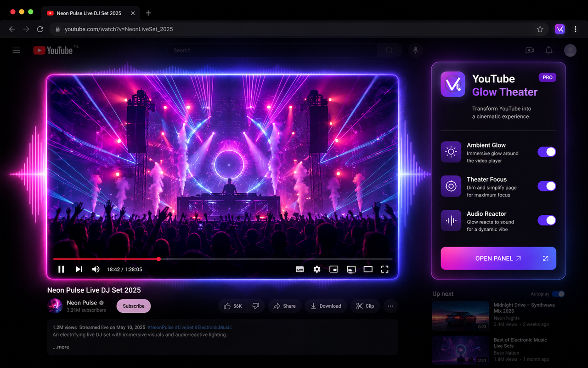Switch to theater mode view
This screenshot has height=368, width=588.
(x=368, y=270)
